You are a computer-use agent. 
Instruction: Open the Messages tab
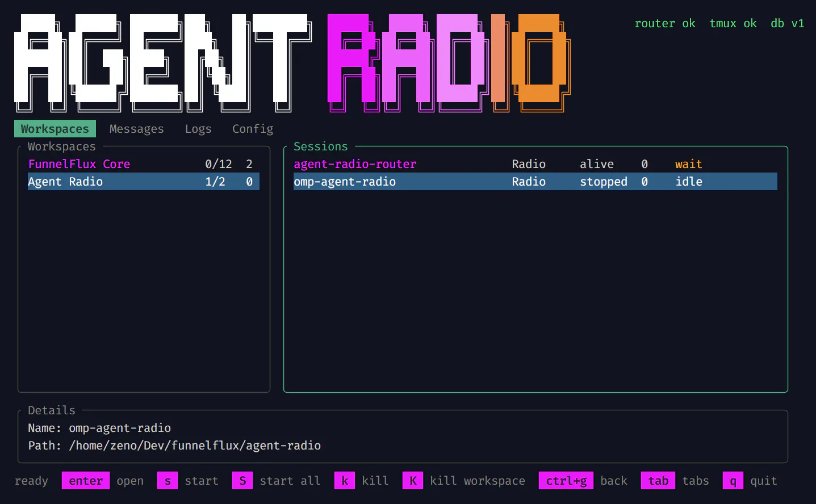pos(137,129)
